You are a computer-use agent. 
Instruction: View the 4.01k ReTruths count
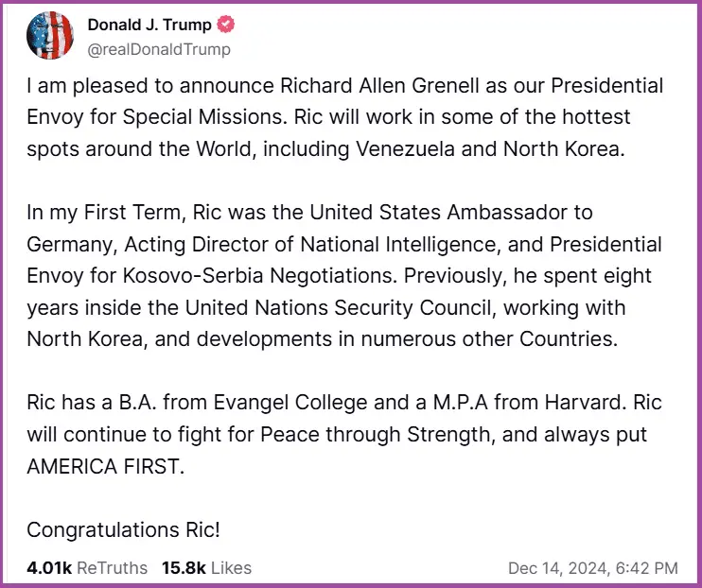pos(87,567)
